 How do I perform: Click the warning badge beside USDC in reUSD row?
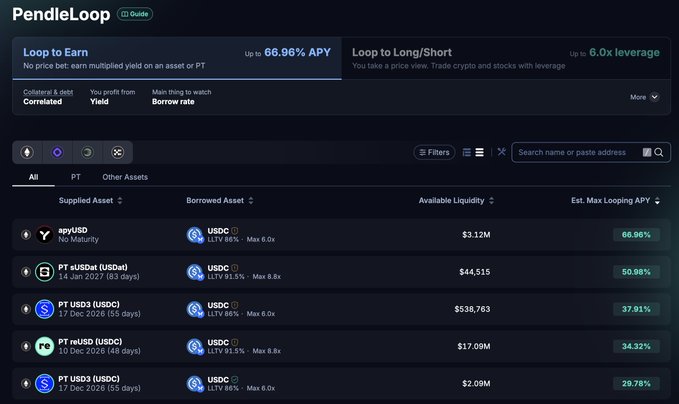click(234, 343)
